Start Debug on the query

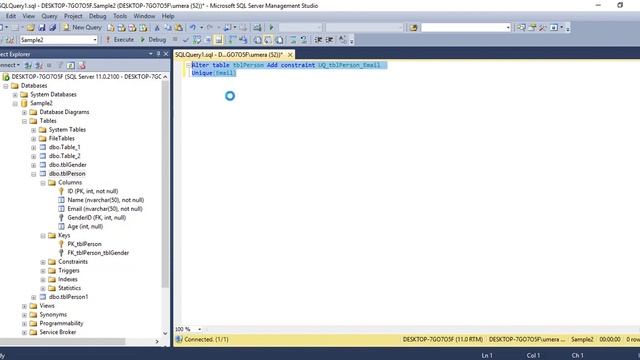click(x=153, y=40)
